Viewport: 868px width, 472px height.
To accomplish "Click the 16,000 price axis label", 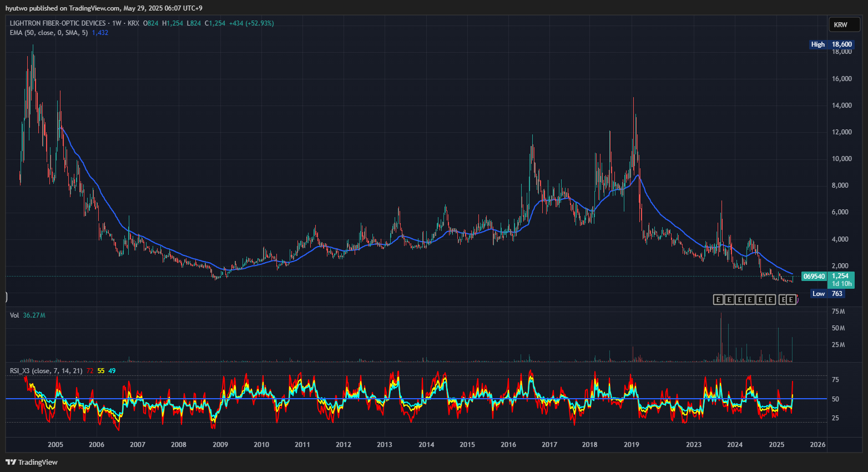I will (x=842, y=79).
